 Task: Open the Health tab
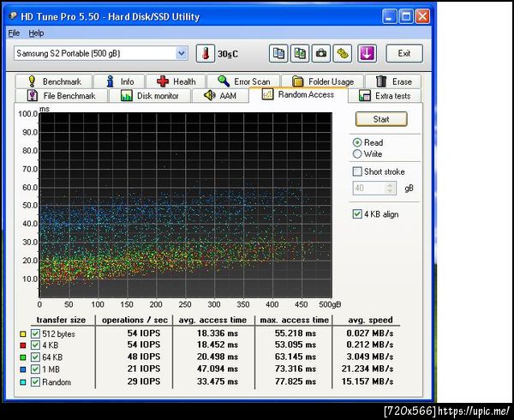(176, 81)
